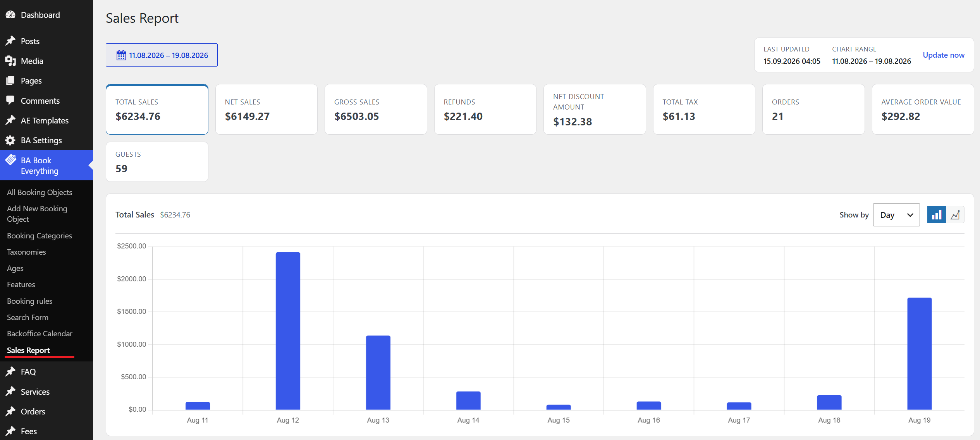Click the Orders pin icon
This screenshot has width=980, height=440.
(x=10, y=411)
